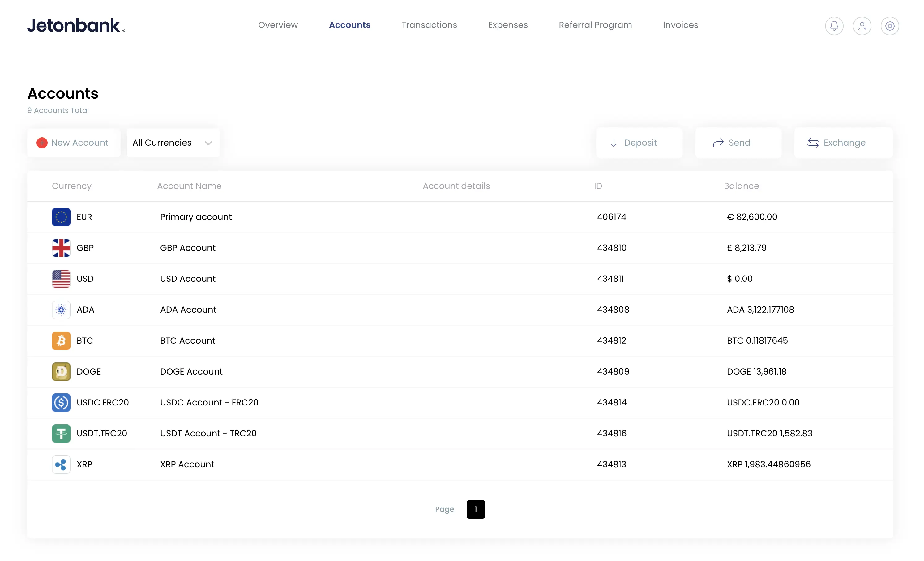This screenshot has width=924, height=561.
Task: Click the Exchange swap-arrows icon
Action: (x=813, y=143)
